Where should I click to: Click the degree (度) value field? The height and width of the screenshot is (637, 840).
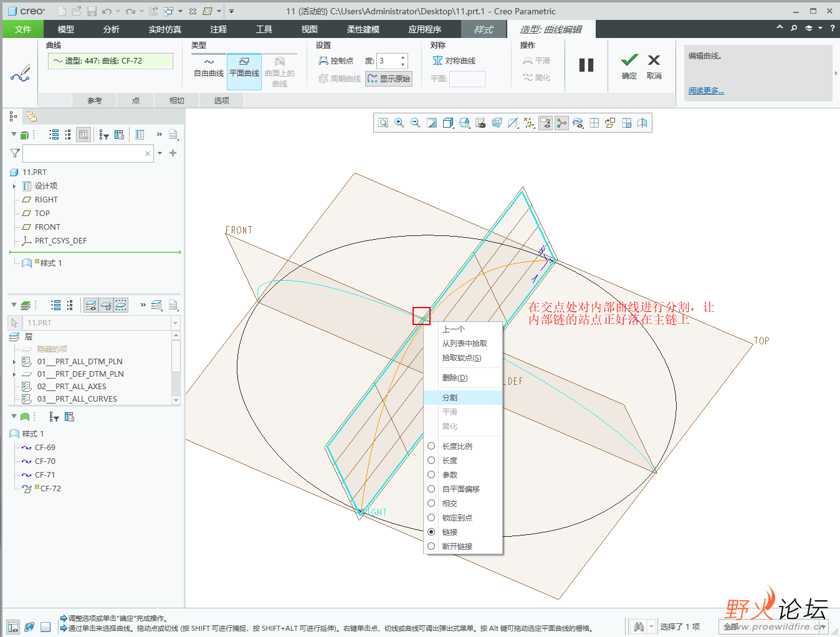388,61
